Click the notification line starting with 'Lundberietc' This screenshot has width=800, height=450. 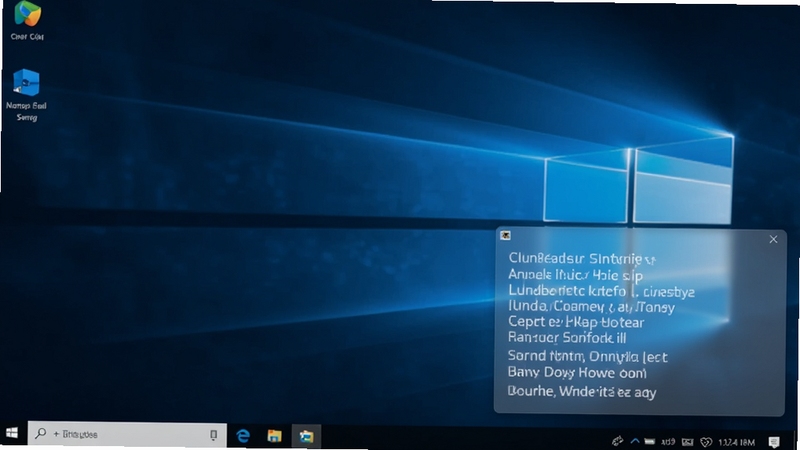click(x=602, y=292)
